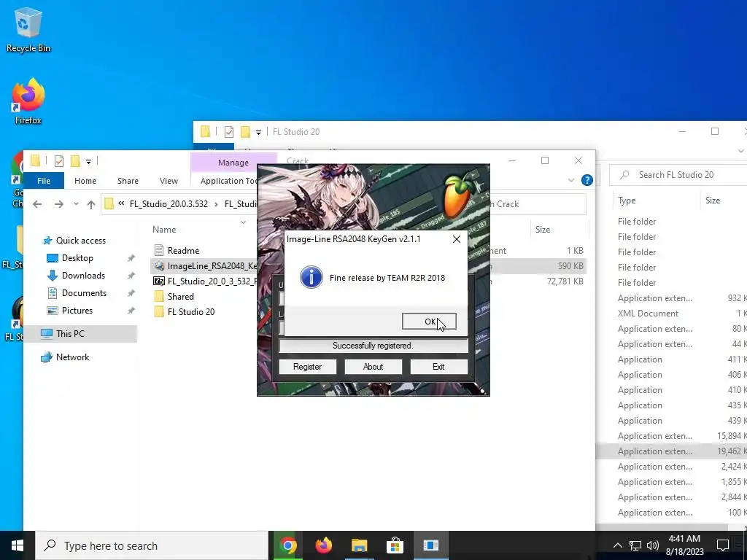
Task: Click FL_Studio_20.0.3.532 in the address breadcrumb
Action: [169, 204]
